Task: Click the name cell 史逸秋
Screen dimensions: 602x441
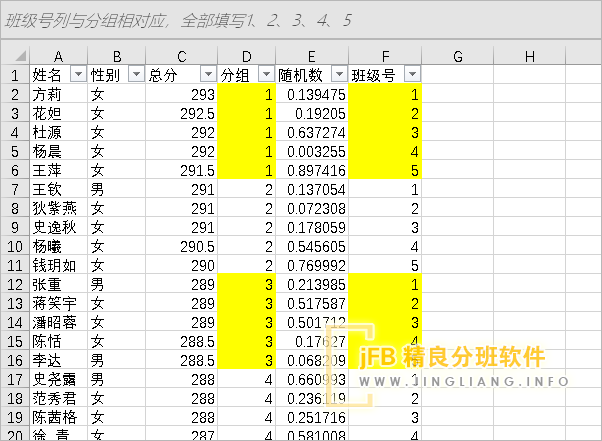Action: 59,227
